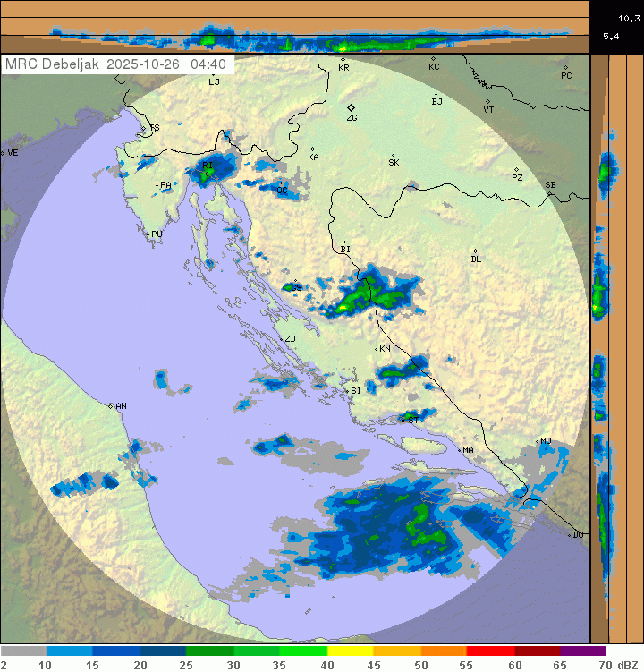
Task: Select the VE marker at the left edge
Action: coord(3,153)
